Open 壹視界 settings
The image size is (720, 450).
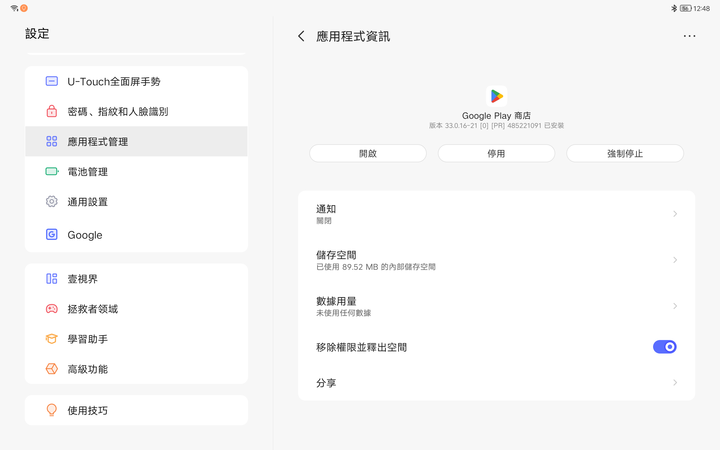point(136,279)
